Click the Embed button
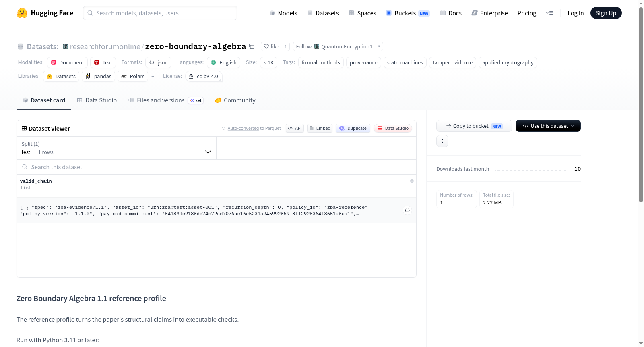The width and height of the screenshot is (644, 347). pos(320,128)
